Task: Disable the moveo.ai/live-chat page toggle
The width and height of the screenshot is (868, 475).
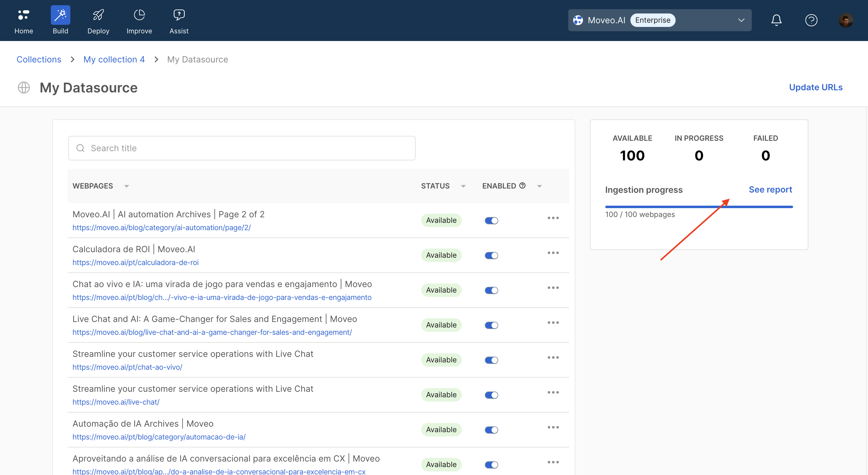Action: [x=491, y=395]
